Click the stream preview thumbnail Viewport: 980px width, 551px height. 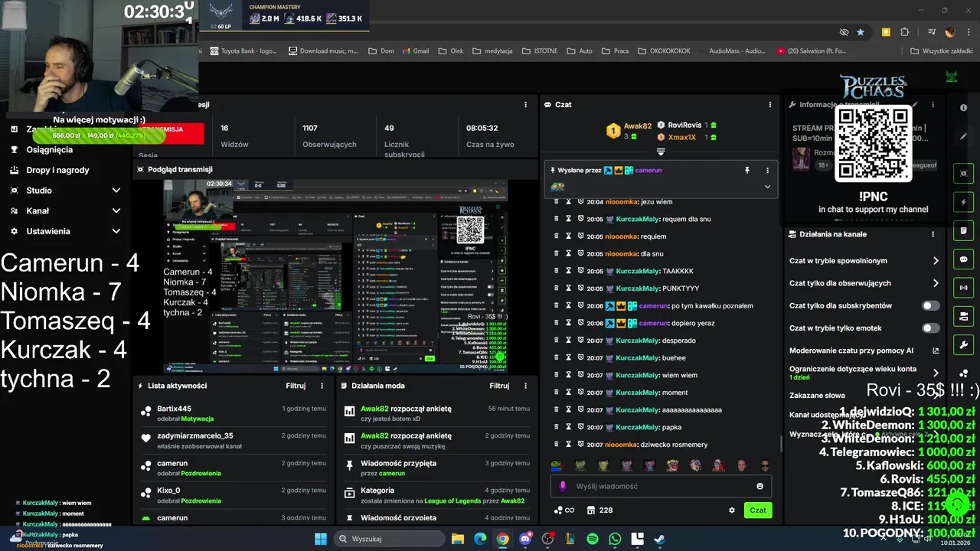[x=336, y=275]
